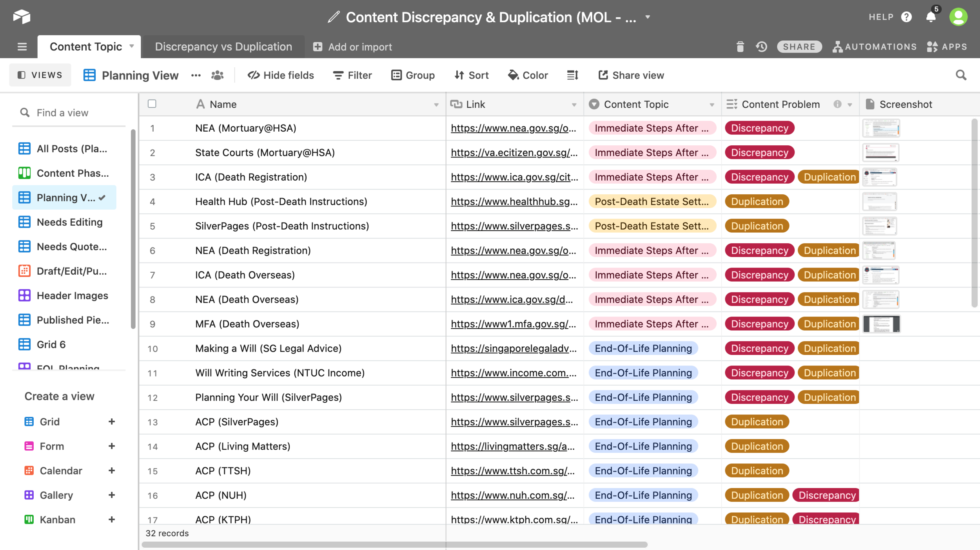Open the Content Topic tab dropdown arrow

coord(132,46)
